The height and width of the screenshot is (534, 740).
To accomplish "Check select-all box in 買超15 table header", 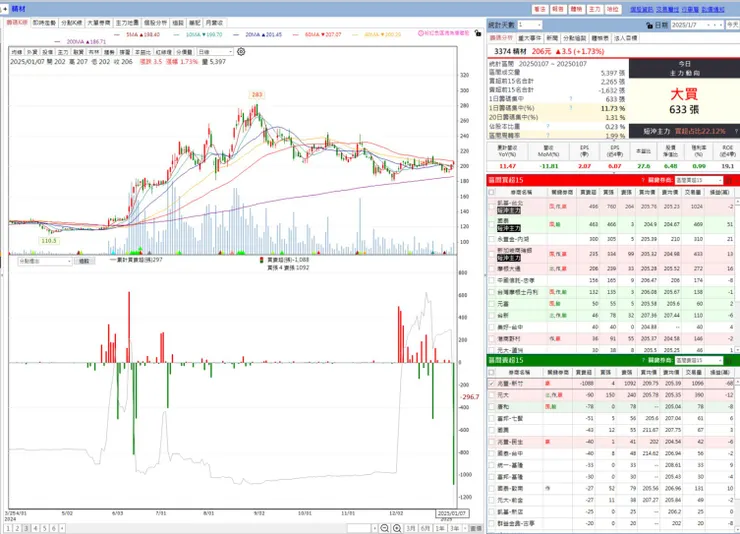I will [x=491, y=192].
